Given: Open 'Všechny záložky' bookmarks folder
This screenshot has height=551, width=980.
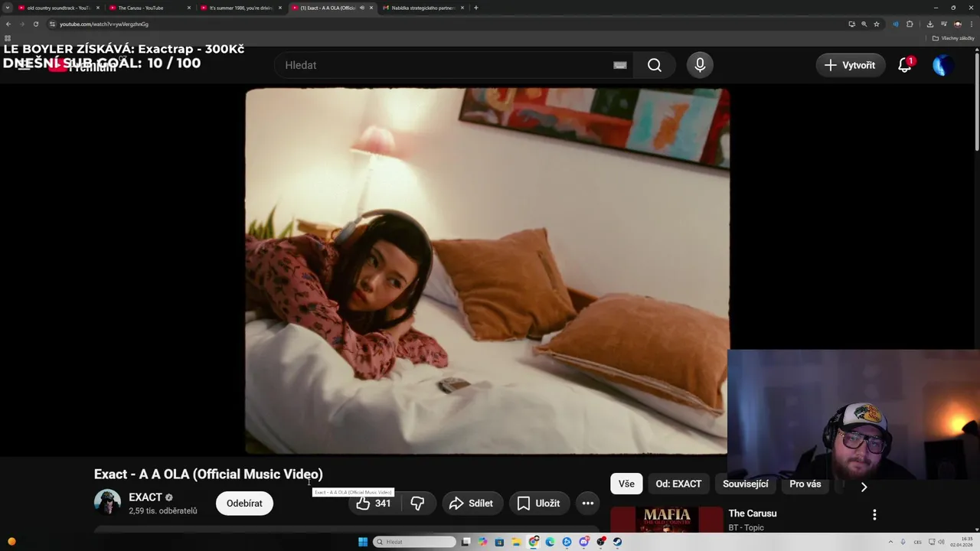Looking at the screenshot, I should pos(953,37).
